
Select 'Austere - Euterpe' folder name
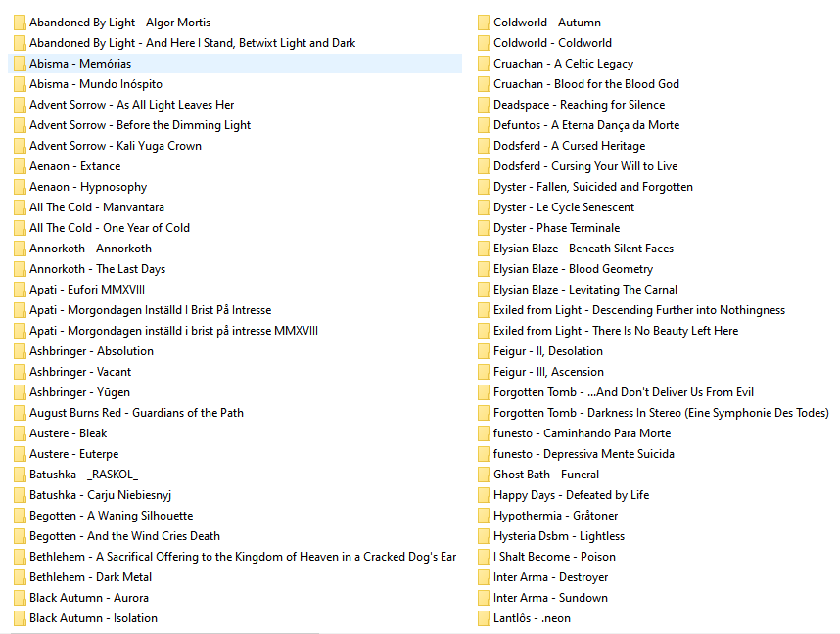click(x=74, y=454)
